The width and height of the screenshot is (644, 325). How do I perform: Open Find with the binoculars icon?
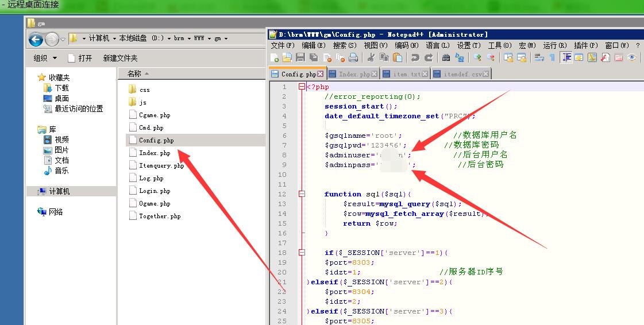click(446, 57)
